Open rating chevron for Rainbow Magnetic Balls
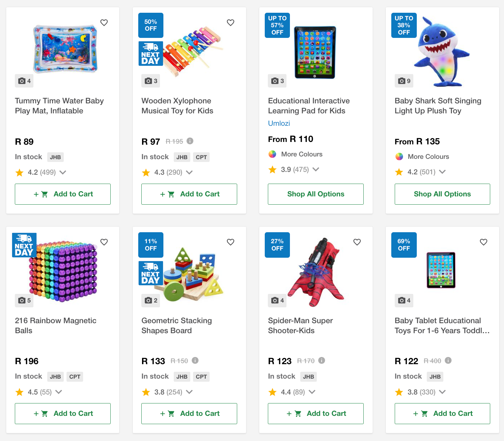The height and width of the screenshot is (441, 504). point(59,392)
